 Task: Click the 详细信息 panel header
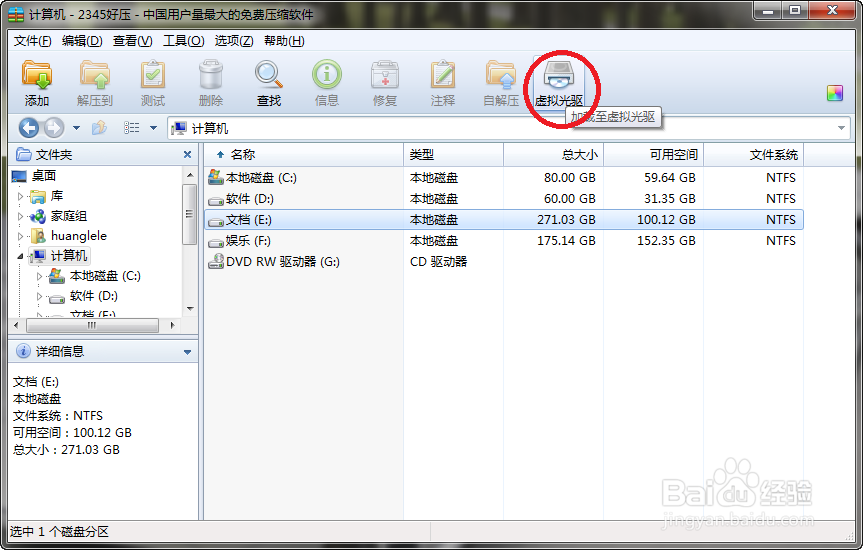[x=103, y=351]
